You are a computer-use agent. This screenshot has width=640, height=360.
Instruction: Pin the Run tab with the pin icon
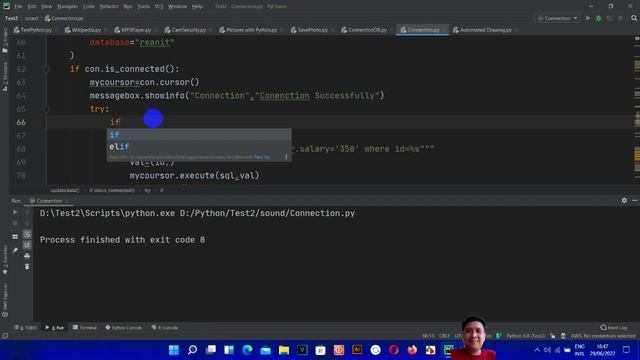[15, 250]
